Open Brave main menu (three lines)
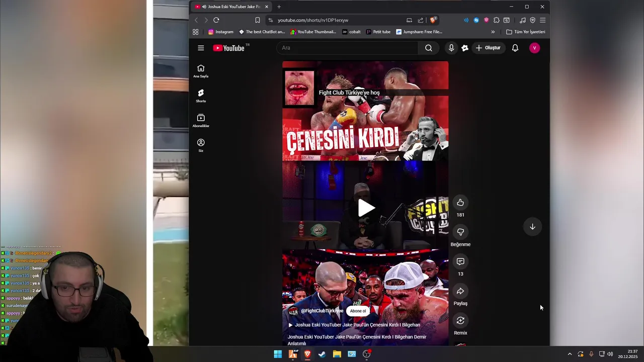Viewport: 644px width, 362px height. coord(542,20)
